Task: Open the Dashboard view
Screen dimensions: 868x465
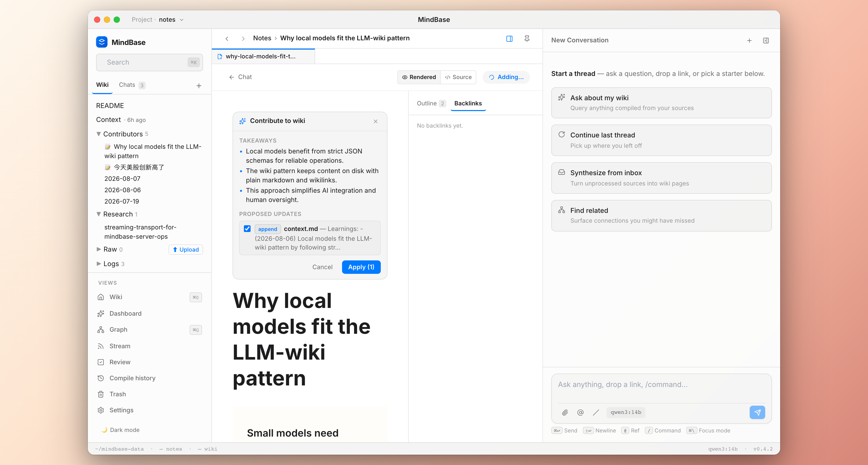Action: (x=150, y=314)
